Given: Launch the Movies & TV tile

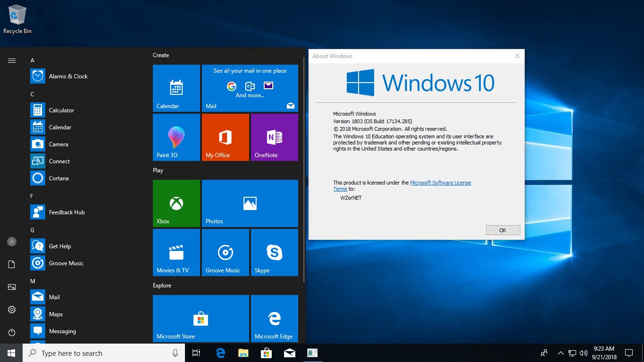Looking at the screenshot, I should [176, 253].
